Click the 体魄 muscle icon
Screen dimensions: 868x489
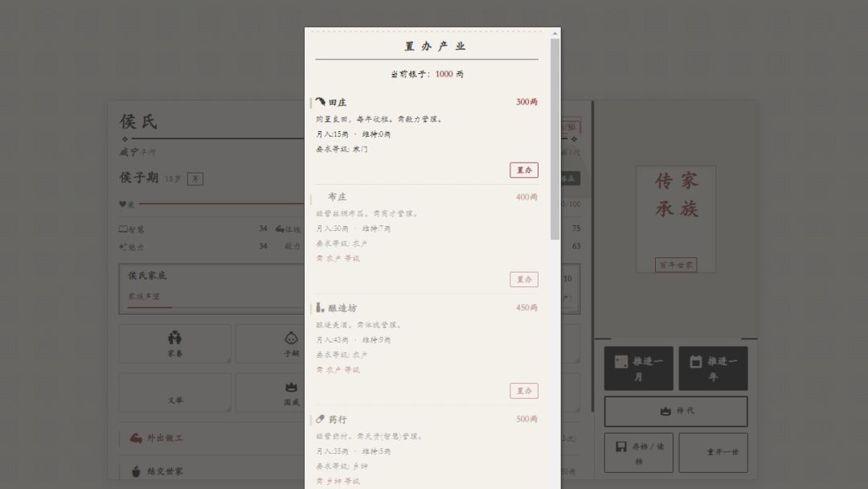tap(280, 228)
